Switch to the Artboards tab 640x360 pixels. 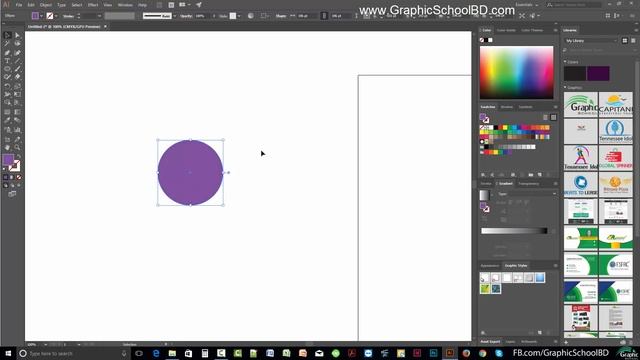coord(529,342)
